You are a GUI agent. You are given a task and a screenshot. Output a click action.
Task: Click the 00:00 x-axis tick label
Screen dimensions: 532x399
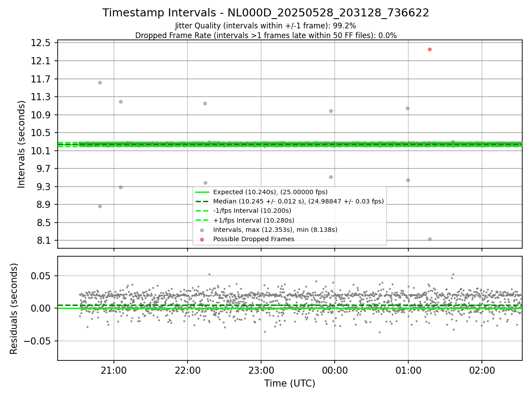[x=335, y=370]
